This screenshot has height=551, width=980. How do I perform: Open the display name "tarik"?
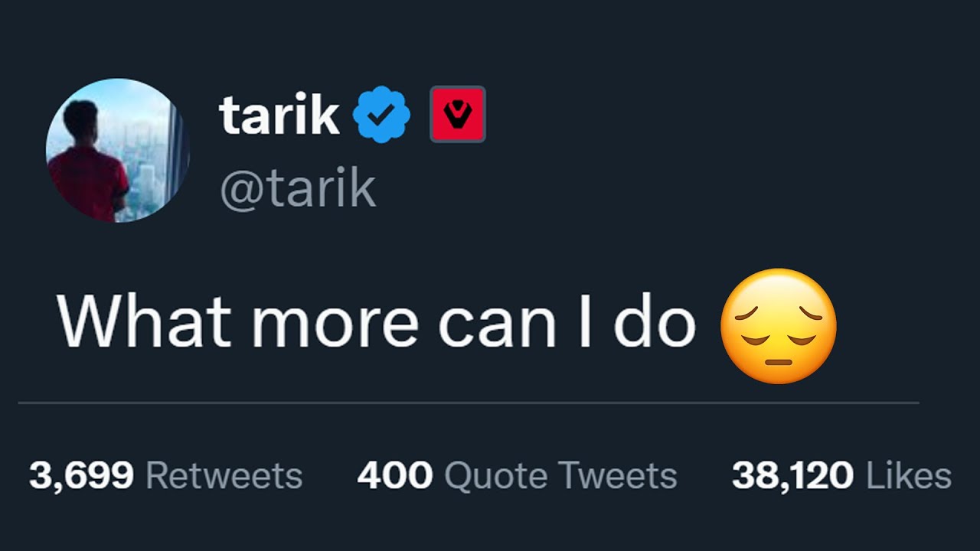[x=279, y=116]
